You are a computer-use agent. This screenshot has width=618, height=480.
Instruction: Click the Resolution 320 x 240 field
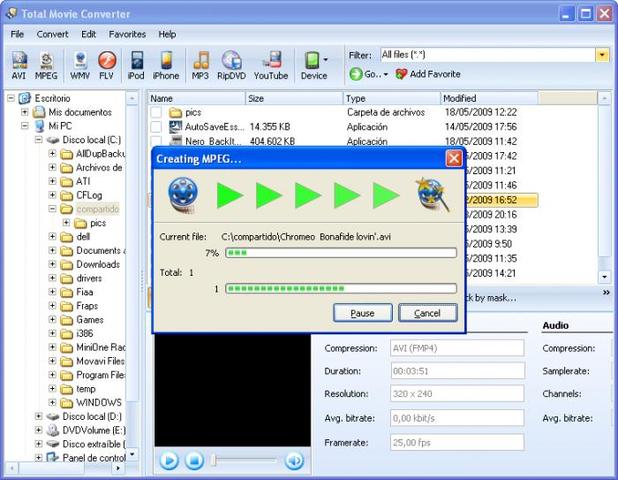pos(457,394)
